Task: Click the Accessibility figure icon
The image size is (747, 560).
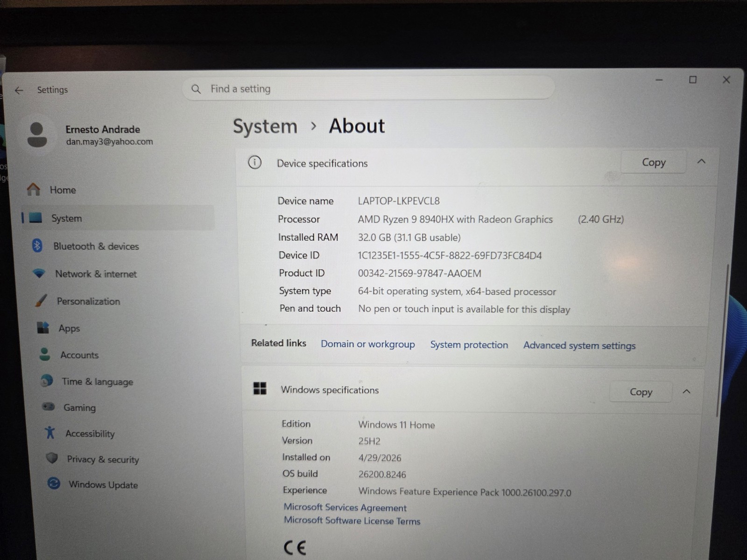Action: click(50, 433)
